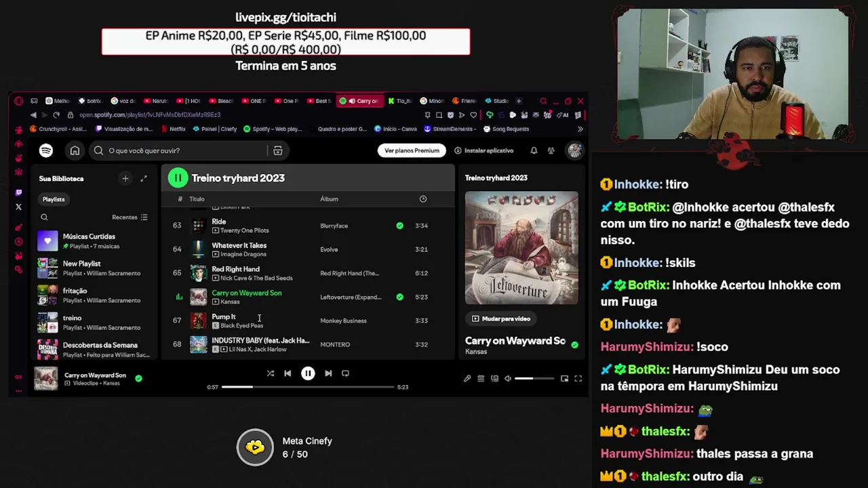Pause playlist with green header button
The image size is (868, 488).
178,178
